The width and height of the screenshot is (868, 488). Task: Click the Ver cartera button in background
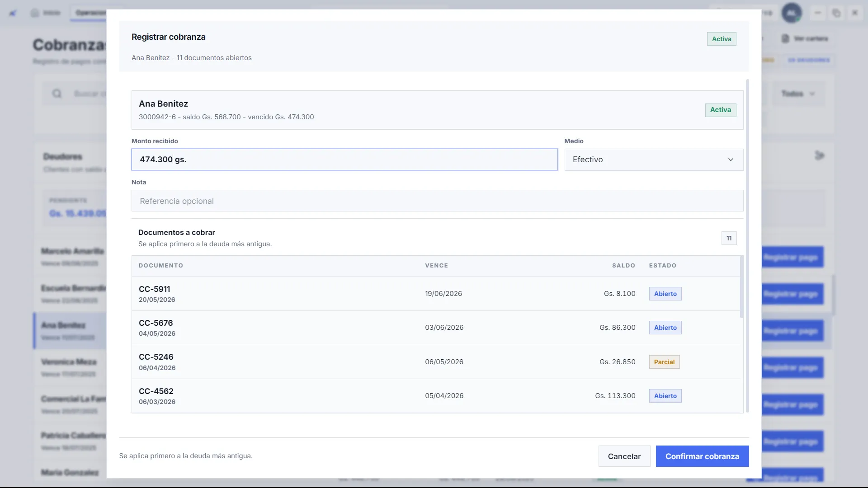coord(805,39)
